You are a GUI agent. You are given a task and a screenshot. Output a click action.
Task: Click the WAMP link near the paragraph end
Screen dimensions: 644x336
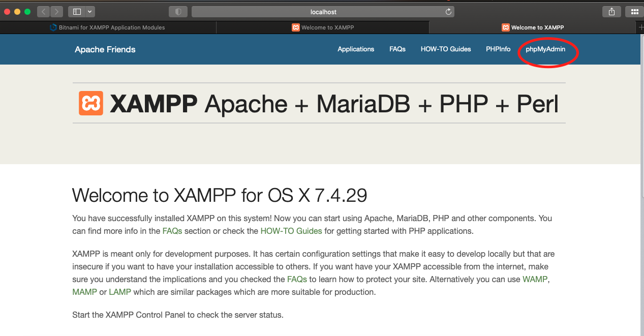534,279
